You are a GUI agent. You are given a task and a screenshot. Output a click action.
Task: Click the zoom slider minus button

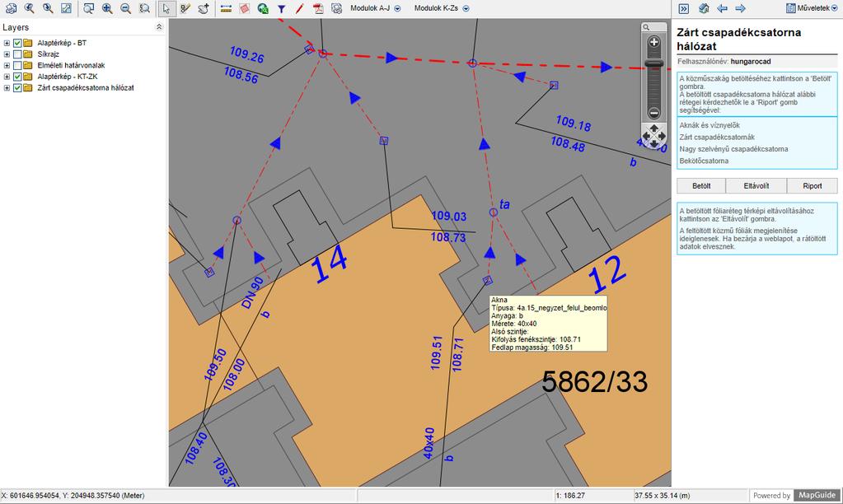(653, 113)
